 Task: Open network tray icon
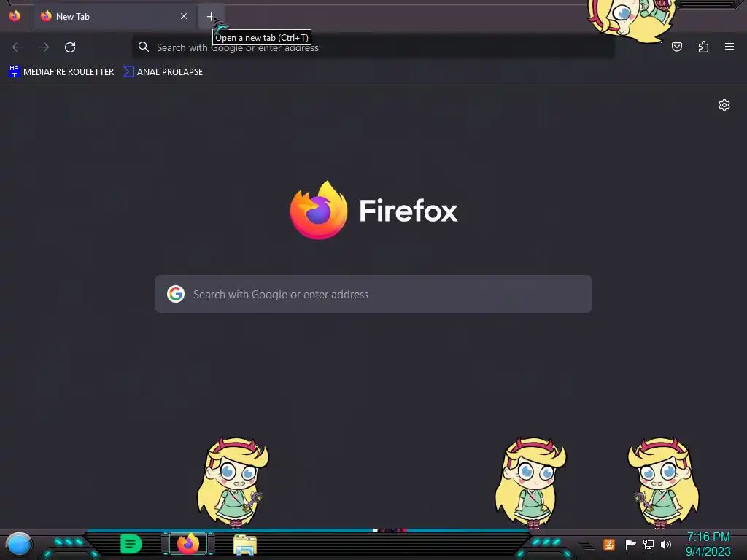coord(649,544)
